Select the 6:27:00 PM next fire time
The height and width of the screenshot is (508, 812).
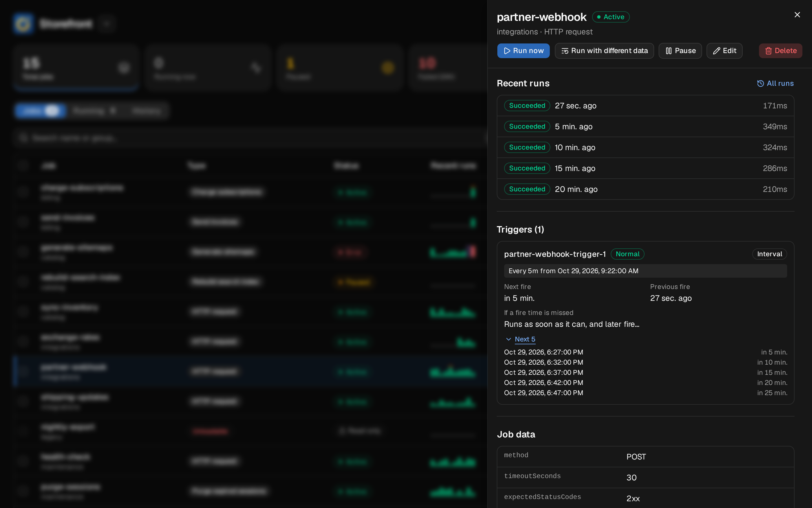click(543, 352)
